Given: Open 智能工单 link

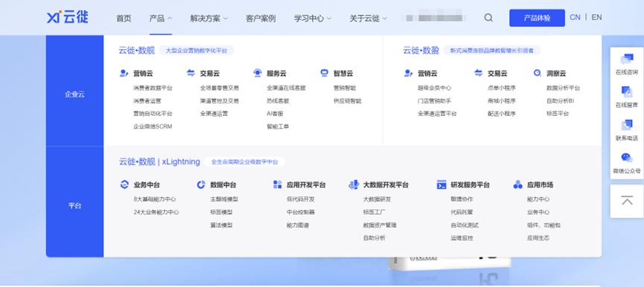Looking at the screenshot, I should (x=278, y=126).
